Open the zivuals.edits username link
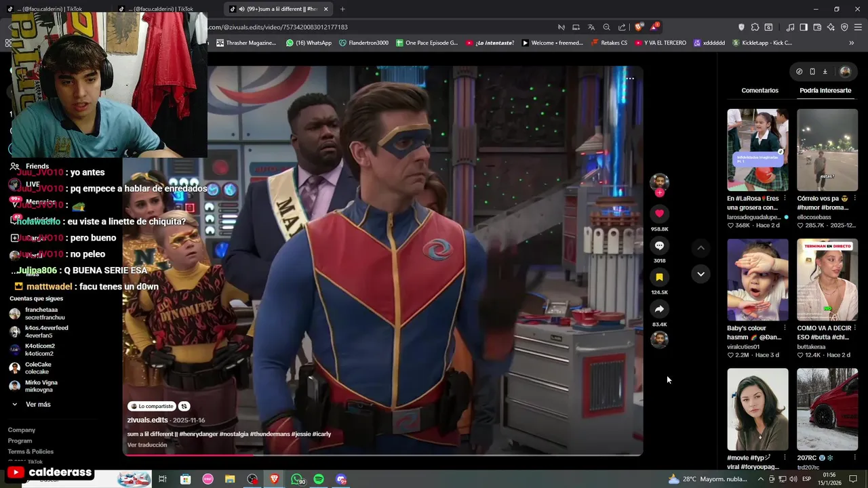The width and height of the screenshot is (868, 488). click(147, 420)
